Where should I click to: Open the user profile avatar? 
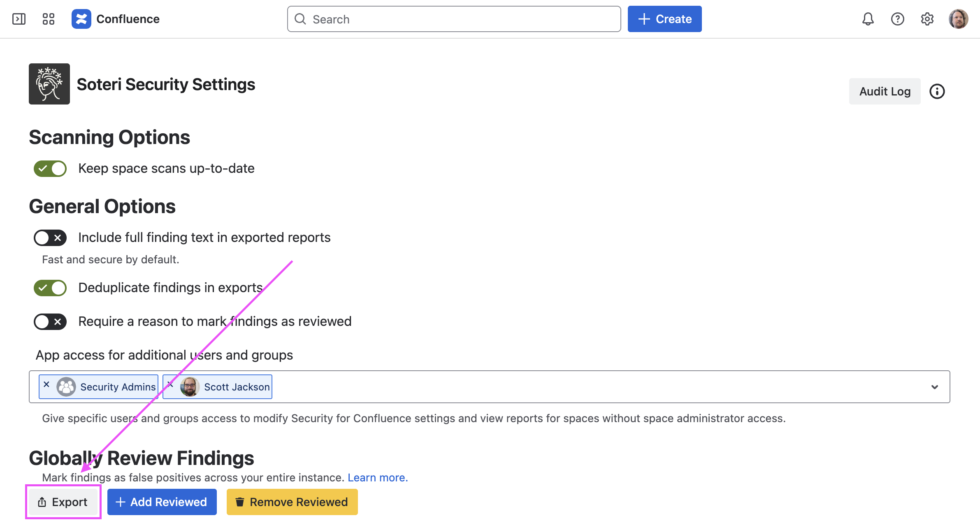(958, 19)
